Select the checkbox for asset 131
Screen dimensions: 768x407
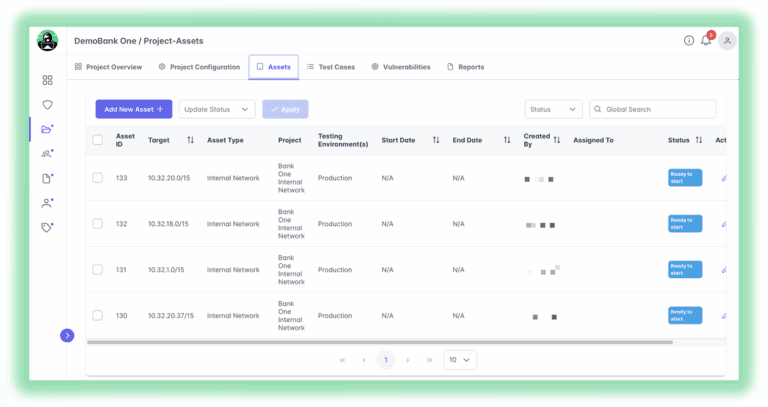click(97, 270)
